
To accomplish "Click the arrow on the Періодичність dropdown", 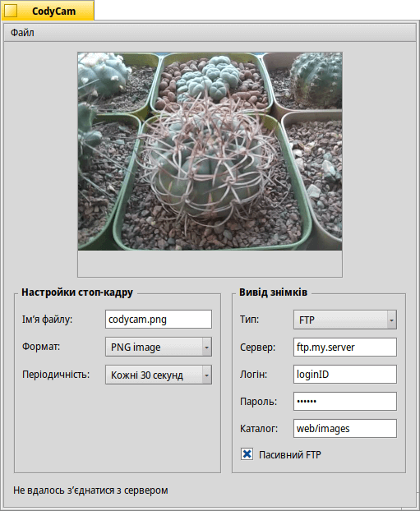I will click(x=207, y=375).
